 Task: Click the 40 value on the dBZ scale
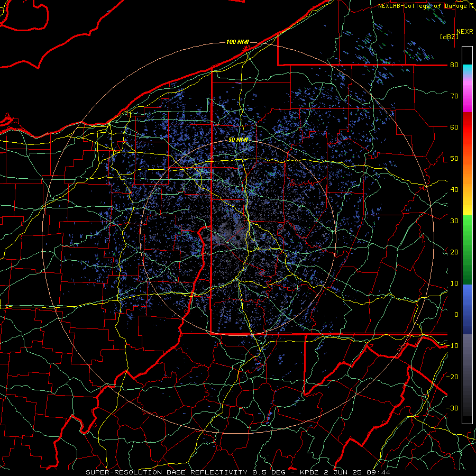click(454, 190)
